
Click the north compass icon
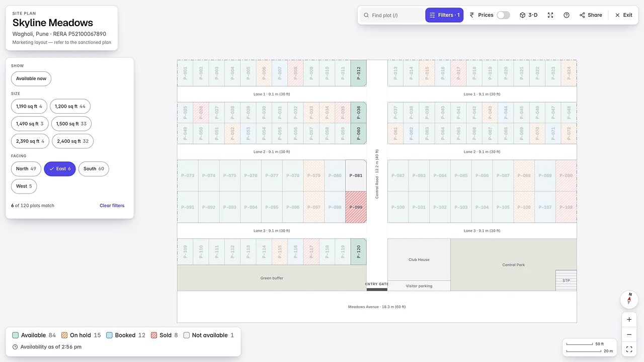point(629,300)
